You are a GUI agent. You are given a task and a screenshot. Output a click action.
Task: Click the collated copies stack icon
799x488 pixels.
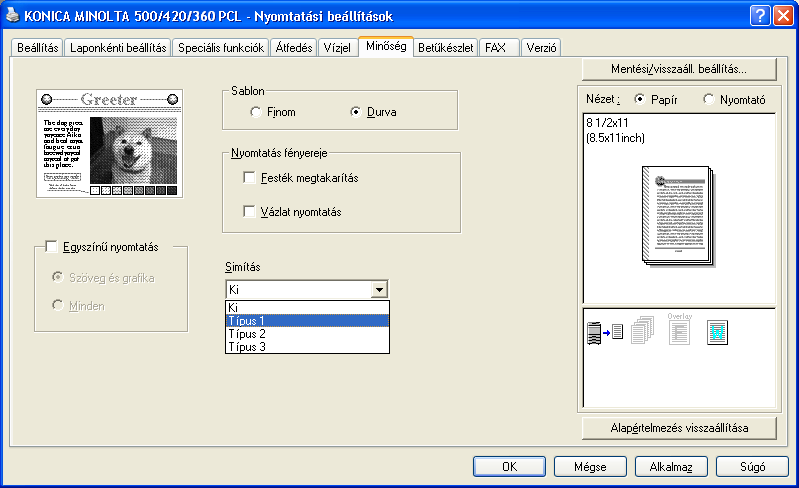pos(642,330)
